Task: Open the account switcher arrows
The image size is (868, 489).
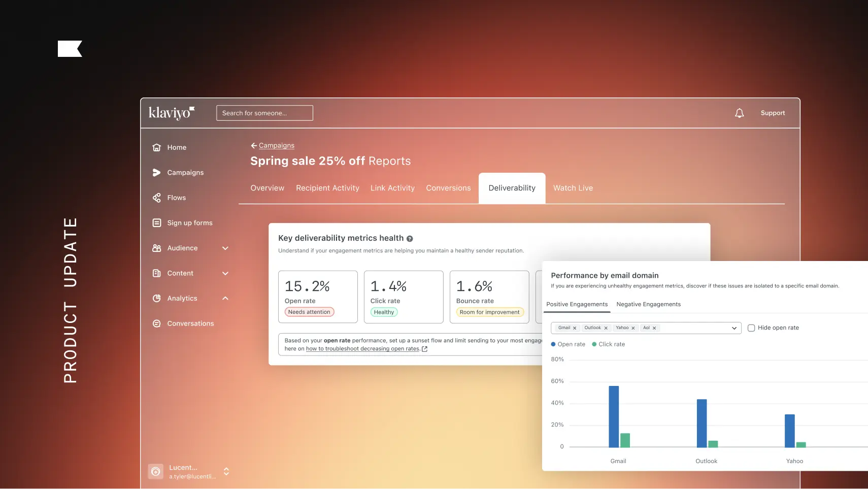Action: pyautogui.click(x=226, y=472)
